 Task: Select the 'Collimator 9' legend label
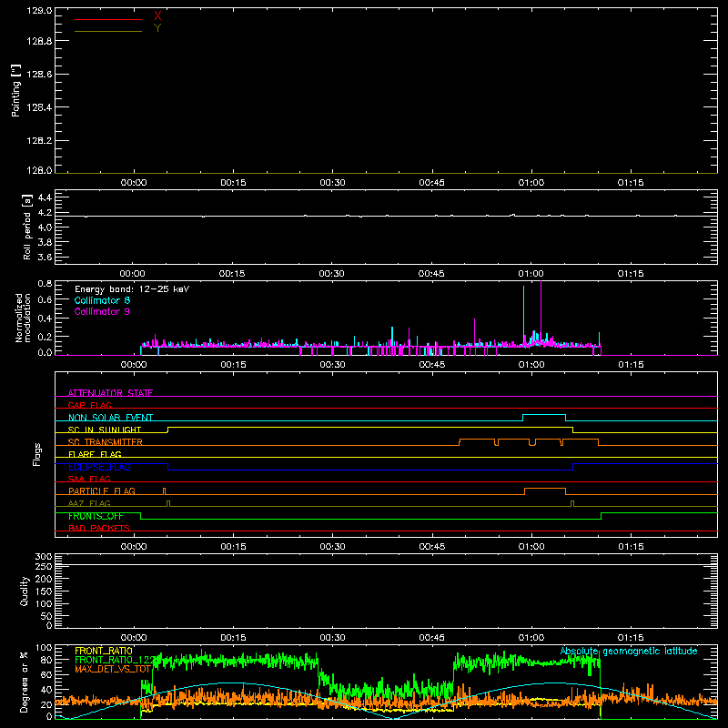[102, 311]
